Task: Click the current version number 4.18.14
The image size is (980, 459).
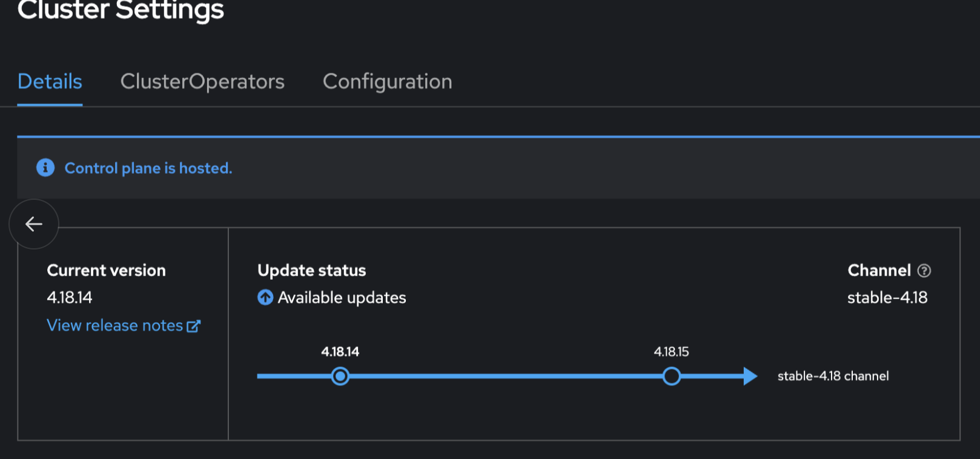Action: click(x=70, y=298)
